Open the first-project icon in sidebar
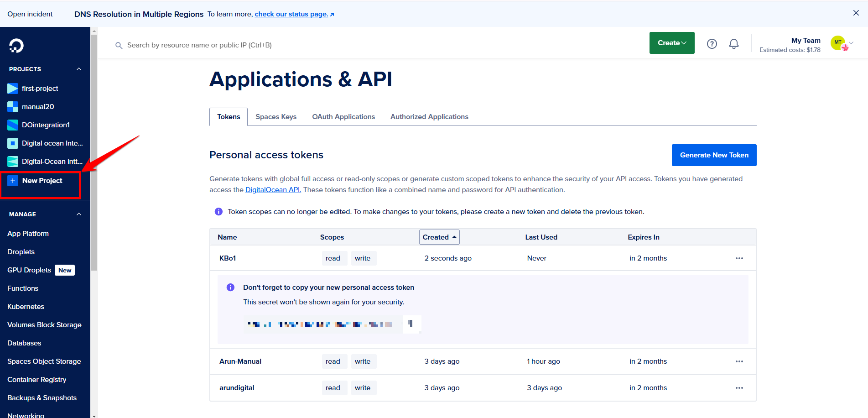 pyautogui.click(x=13, y=89)
